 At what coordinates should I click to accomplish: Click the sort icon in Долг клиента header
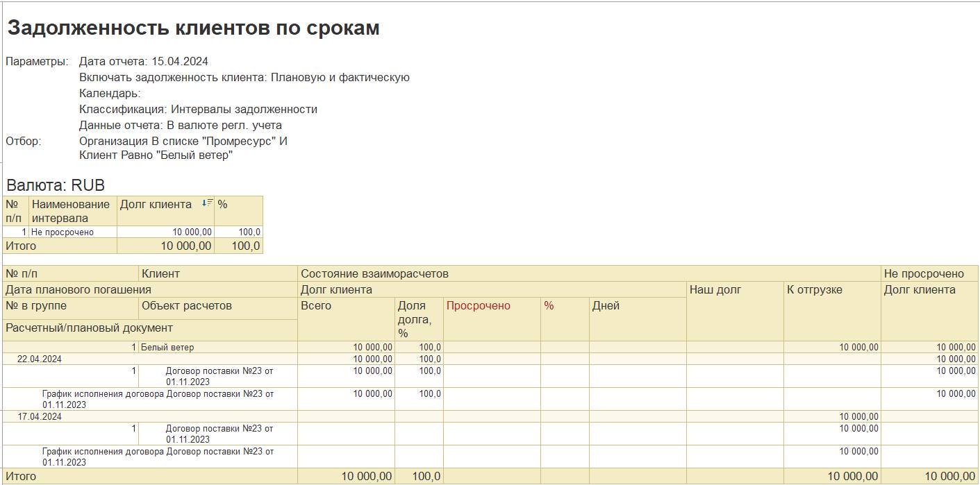(x=207, y=203)
